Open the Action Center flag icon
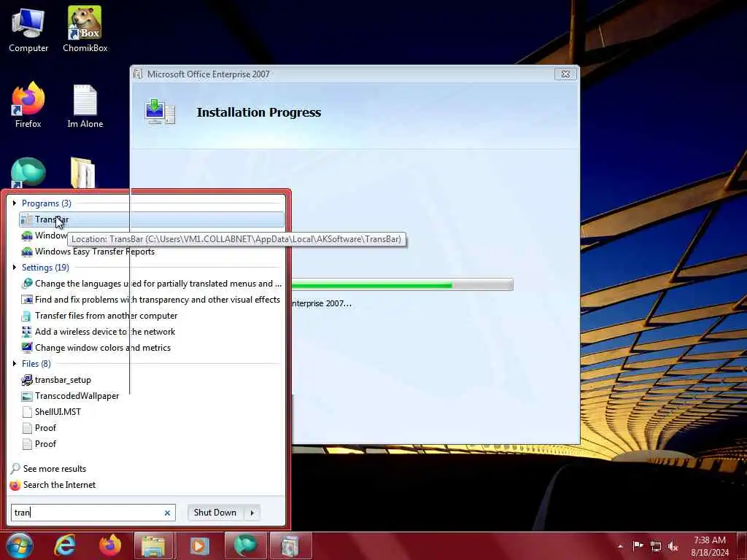 (638, 545)
